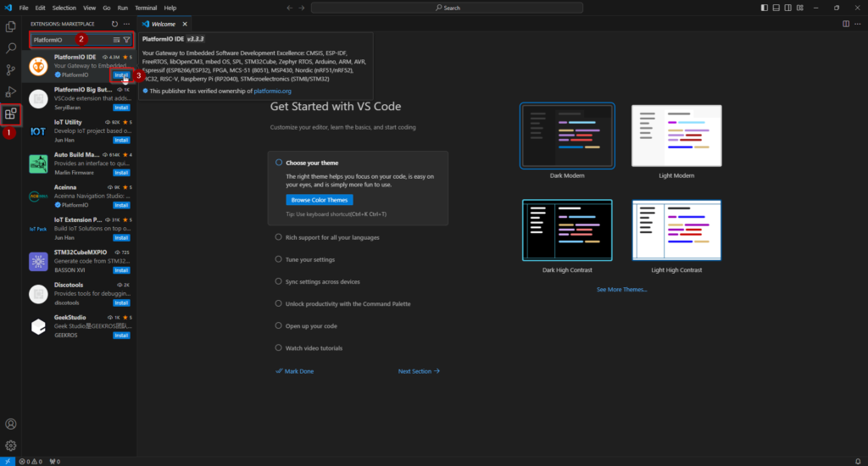This screenshot has width=868, height=466.
Task: Go forward with navigation arrow
Action: tap(302, 8)
